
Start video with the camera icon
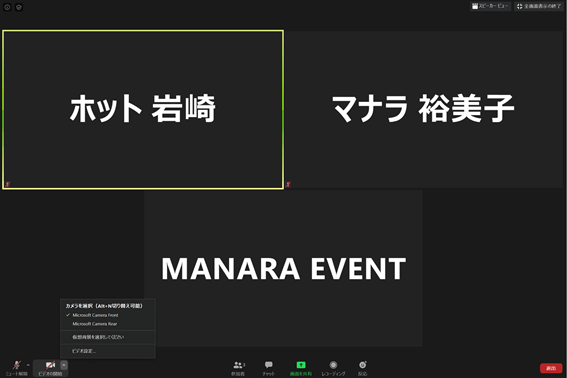[x=50, y=365]
